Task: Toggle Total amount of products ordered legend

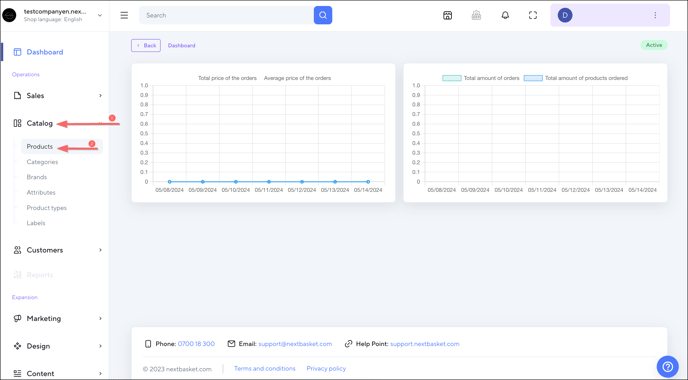Action: tap(576, 78)
